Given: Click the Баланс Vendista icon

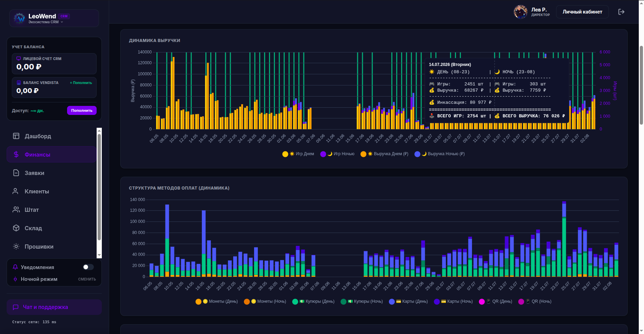Looking at the screenshot, I should pyautogui.click(x=19, y=83).
